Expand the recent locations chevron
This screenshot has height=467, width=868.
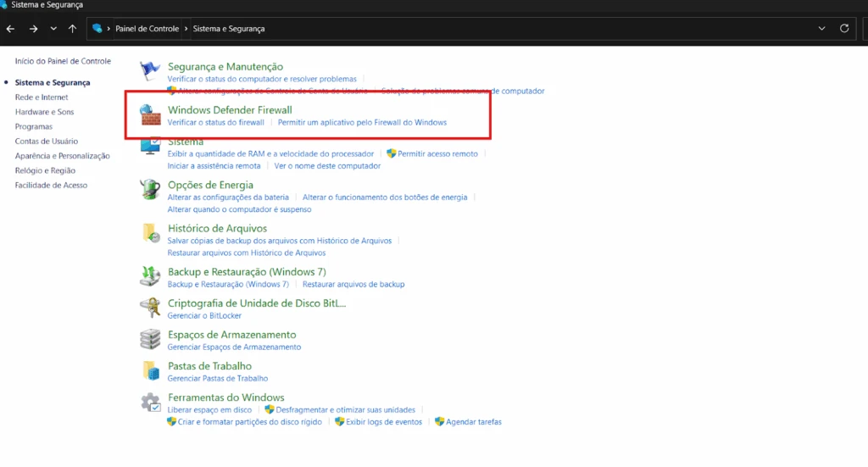point(53,29)
